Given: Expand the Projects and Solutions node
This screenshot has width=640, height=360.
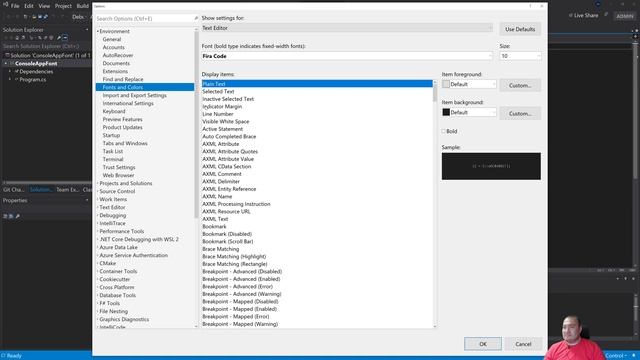Looking at the screenshot, I should [x=98, y=183].
